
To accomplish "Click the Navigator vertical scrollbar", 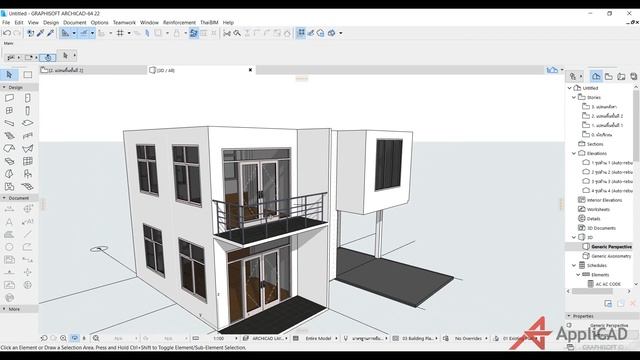I will point(636,125).
